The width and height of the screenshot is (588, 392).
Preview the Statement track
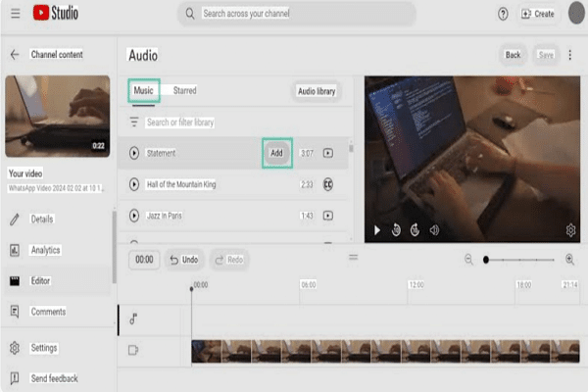click(134, 153)
